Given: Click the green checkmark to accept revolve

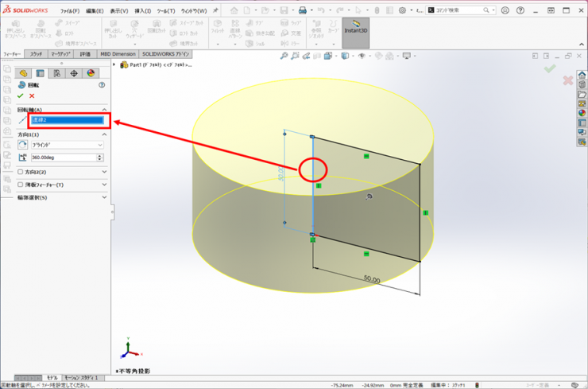Looking at the screenshot, I should click(21, 95).
